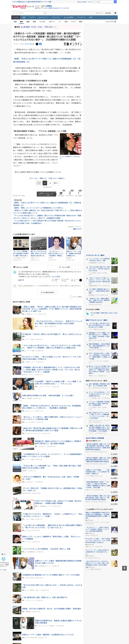The image size is (129, 644).
Task: Expand the first comment with もっと見る
Action: [56, 276]
